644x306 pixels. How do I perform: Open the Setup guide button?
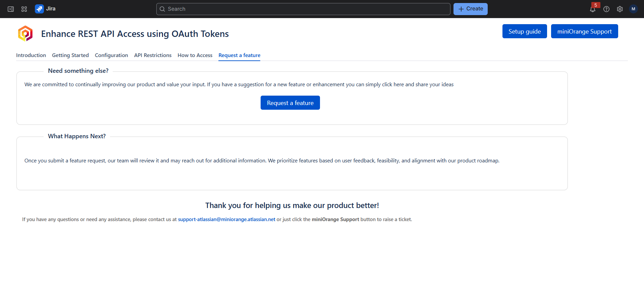tap(525, 31)
